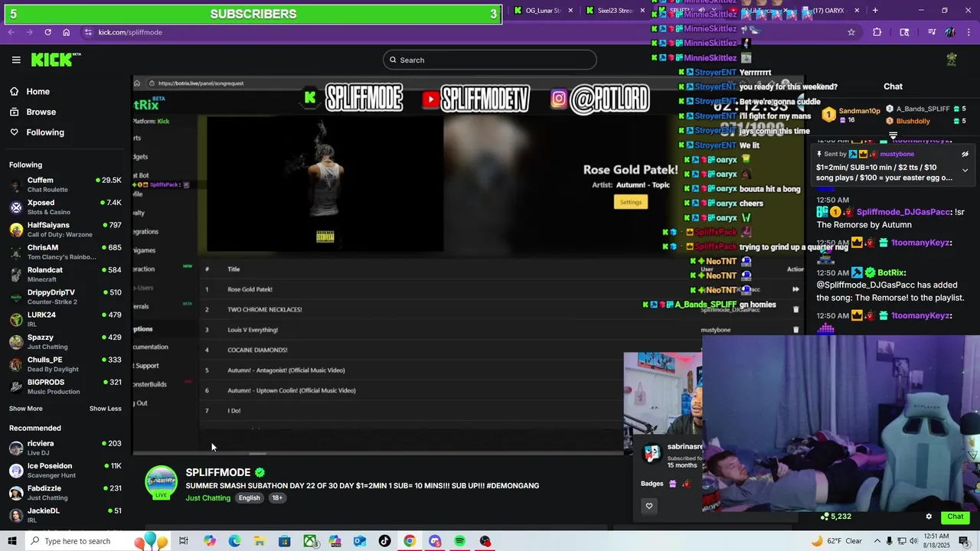This screenshot has height=551, width=980.
Task: Open recommended channel JackieDL
Action: pos(65,515)
